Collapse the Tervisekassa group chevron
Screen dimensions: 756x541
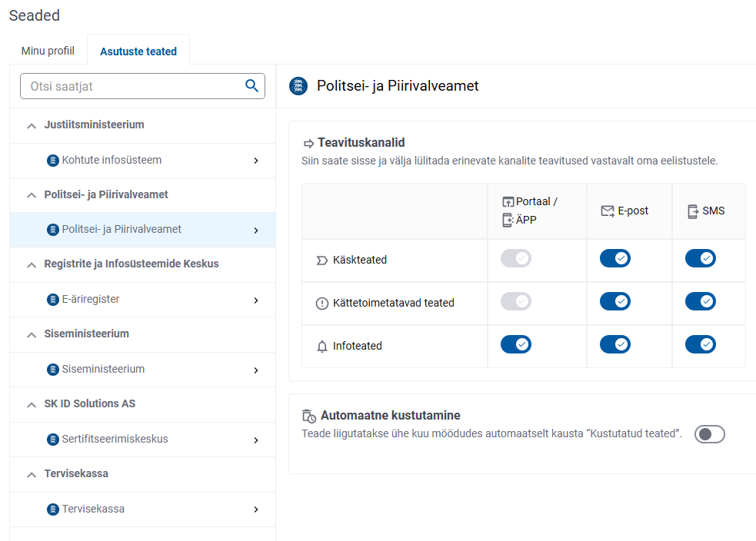tap(32, 474)
